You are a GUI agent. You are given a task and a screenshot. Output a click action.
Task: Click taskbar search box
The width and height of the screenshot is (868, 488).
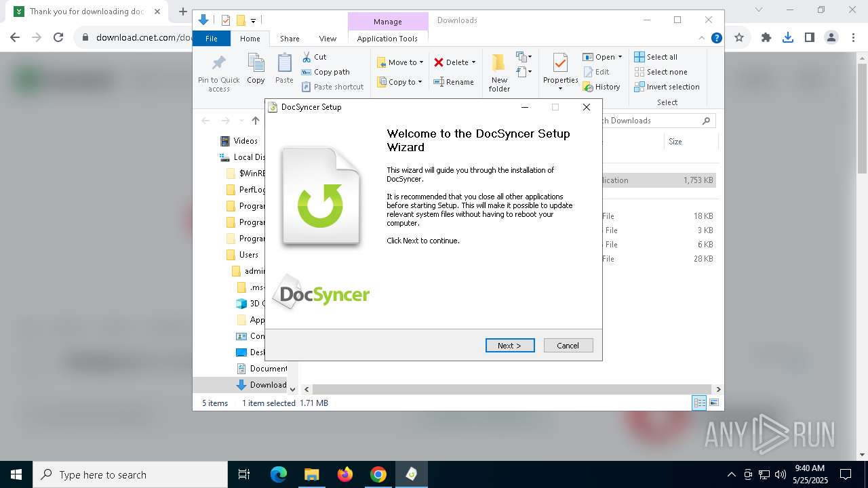point(130,474)
